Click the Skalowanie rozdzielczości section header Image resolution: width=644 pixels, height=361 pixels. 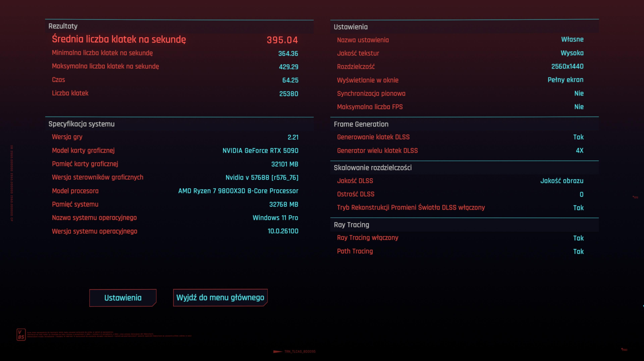tap(372, 168)
